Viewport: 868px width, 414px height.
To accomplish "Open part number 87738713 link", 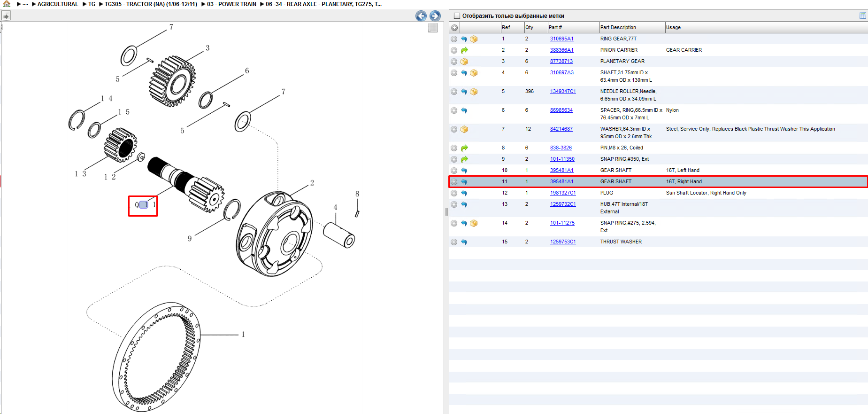I will (561, 62).
